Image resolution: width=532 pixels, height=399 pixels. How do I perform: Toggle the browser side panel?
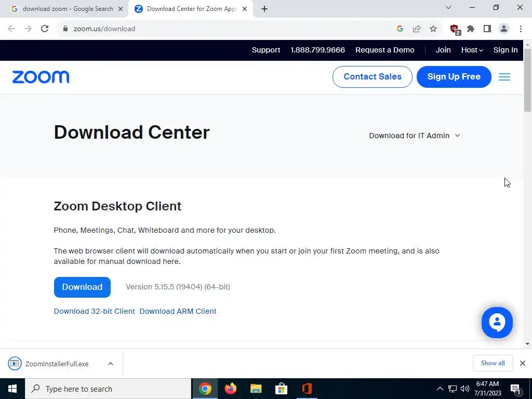[487, 29]
